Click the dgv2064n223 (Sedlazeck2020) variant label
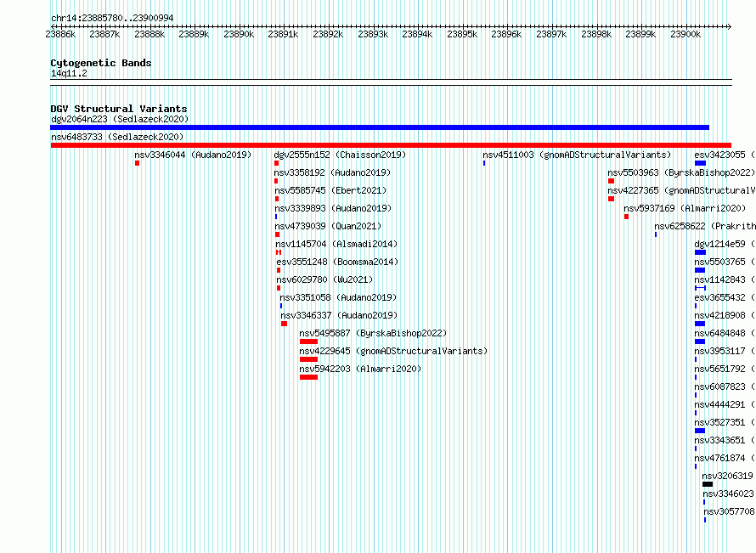The width and height of the screenshot is (756, 553). (120, 119)
